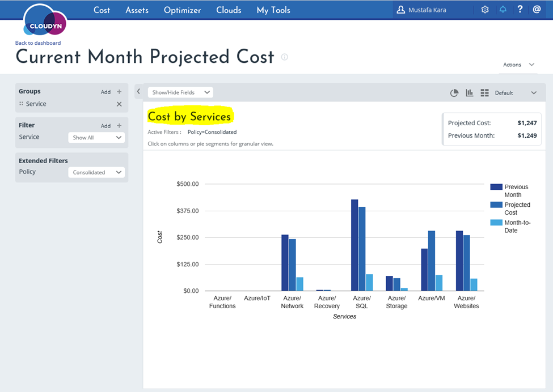Click info icon beside page title
This screenshot has width=553, height=392.
pyautogui.click(x=284, y=57)
